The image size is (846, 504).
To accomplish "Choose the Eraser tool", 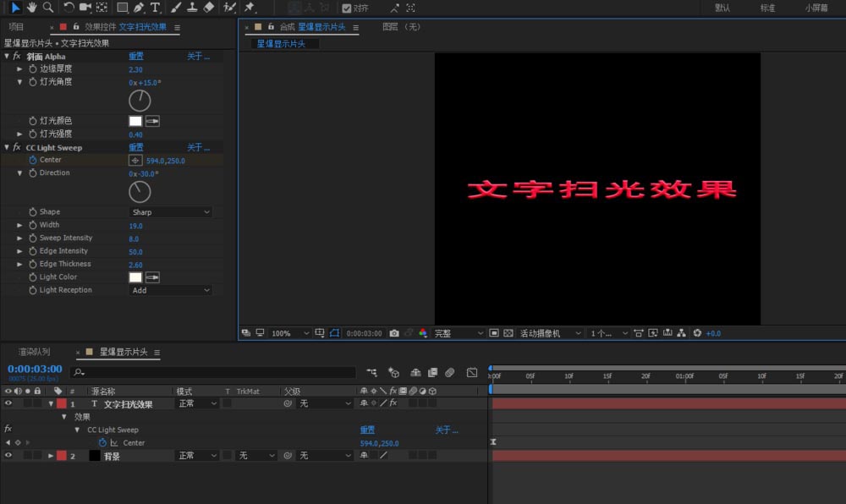I will pos(209,8).
